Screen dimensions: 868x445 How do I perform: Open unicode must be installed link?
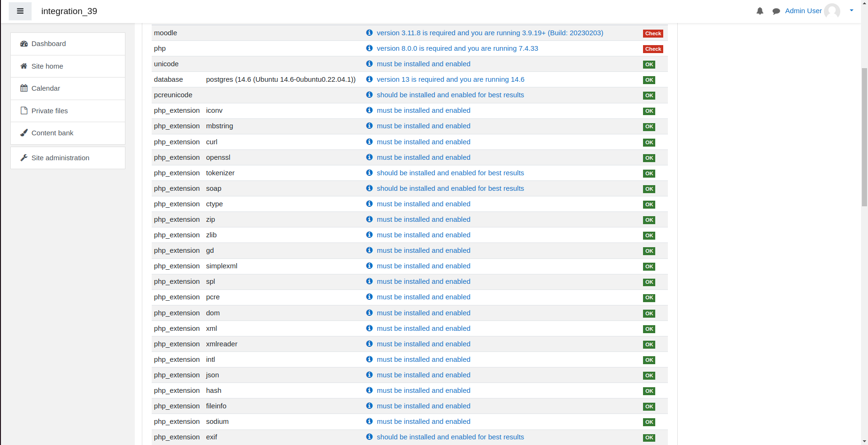pyautogui.click(x=424, y=64)
